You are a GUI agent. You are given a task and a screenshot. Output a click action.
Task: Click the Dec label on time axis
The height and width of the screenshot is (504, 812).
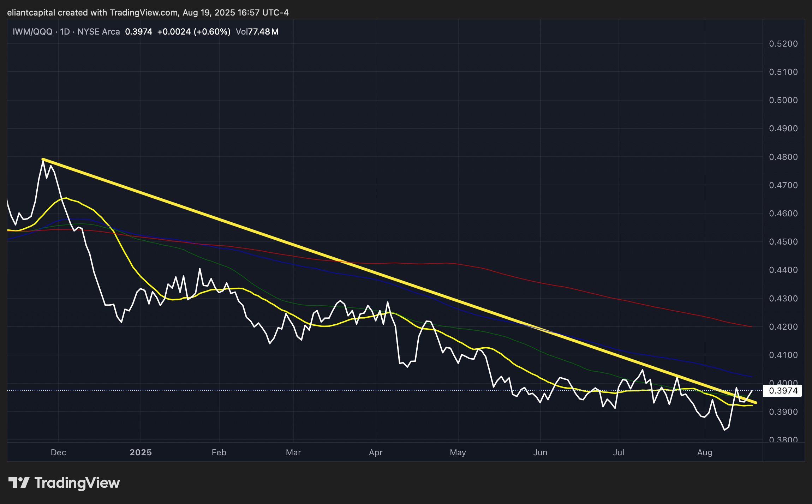click(58, 452)
